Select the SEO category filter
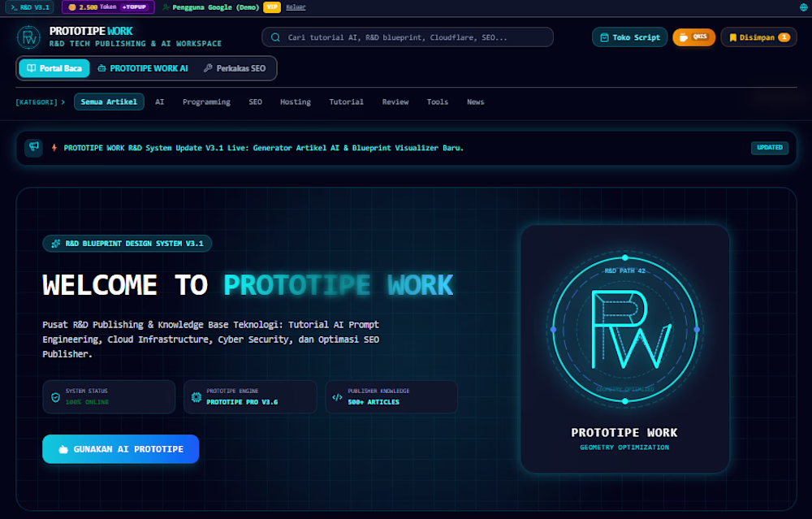 [x=255, y=102]
